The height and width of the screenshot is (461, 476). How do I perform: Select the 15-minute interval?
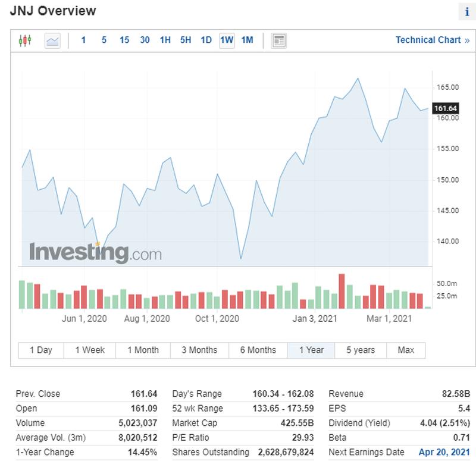(x=124, y=40)
